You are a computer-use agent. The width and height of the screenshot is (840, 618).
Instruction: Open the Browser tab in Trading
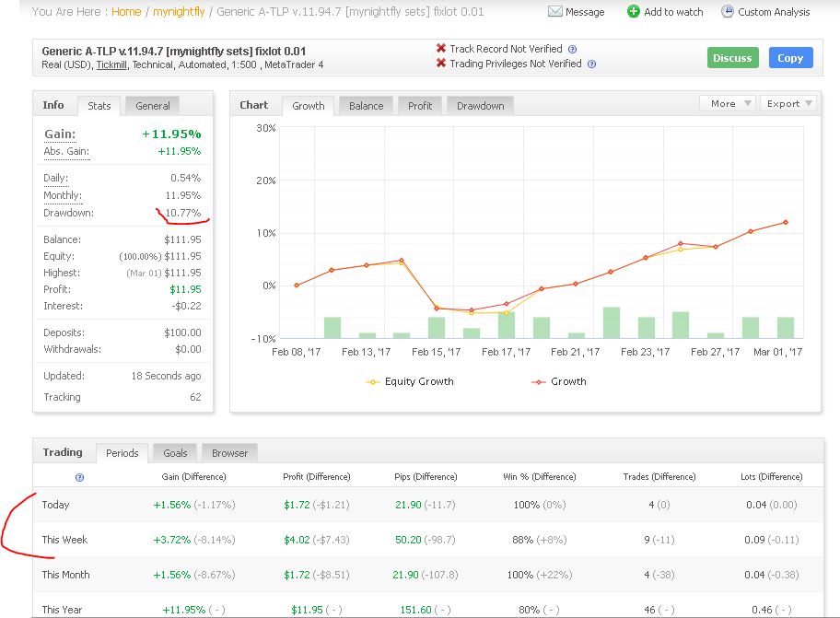[x=230, y=453]
